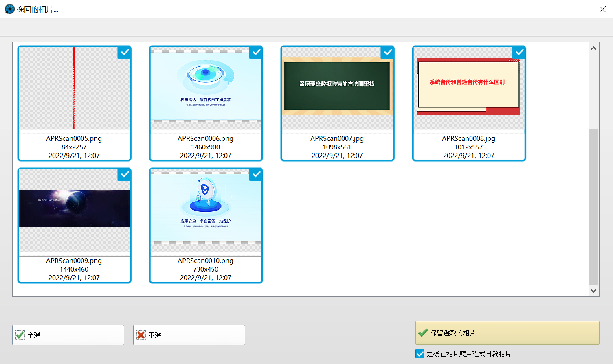
Task: Click the scrollbar down arrow
Action: (x=593, y=291)
